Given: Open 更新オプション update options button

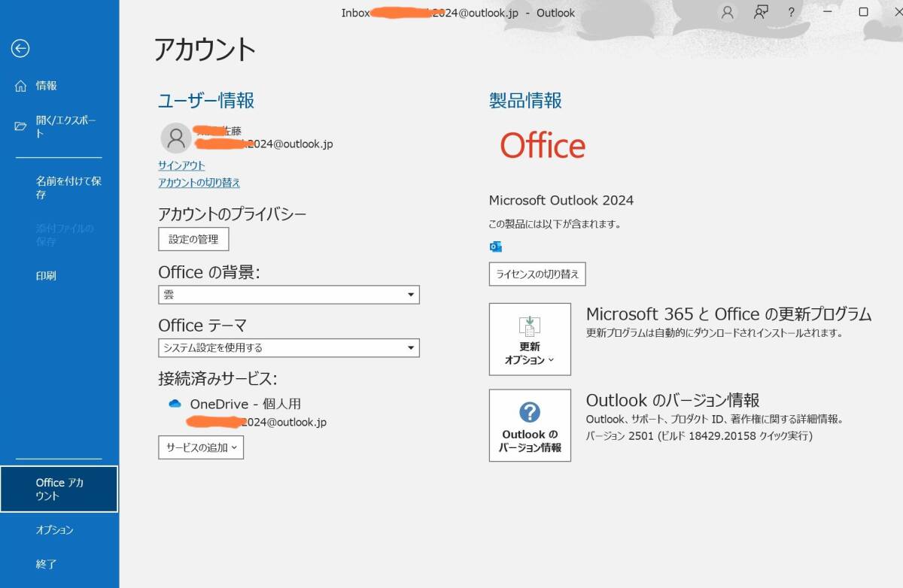Looking at the screenshot, I should (530, 339).
